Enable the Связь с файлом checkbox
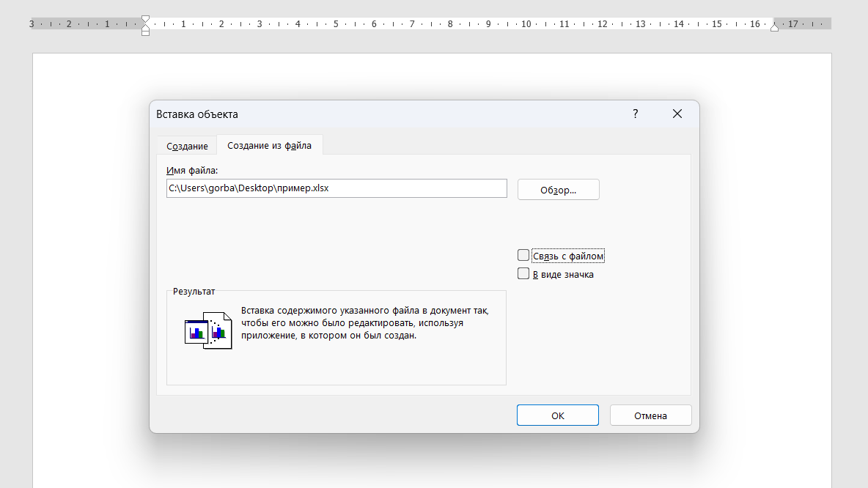This screenshot has height=488, width=868. click(x=523, y=255)
